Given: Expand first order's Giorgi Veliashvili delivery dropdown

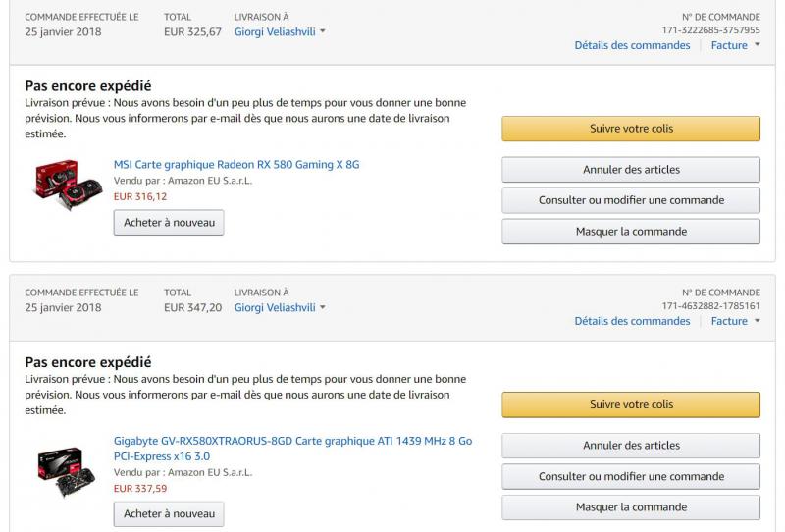Looking at the screenshot, I should [x=280, y=31].
